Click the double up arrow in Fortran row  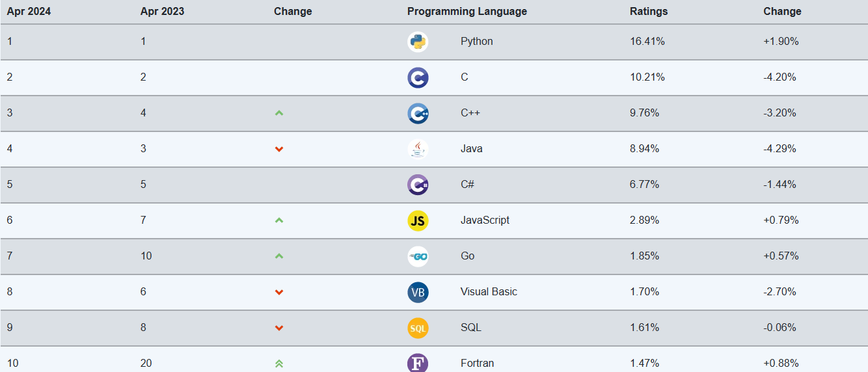tap(279, 364)
